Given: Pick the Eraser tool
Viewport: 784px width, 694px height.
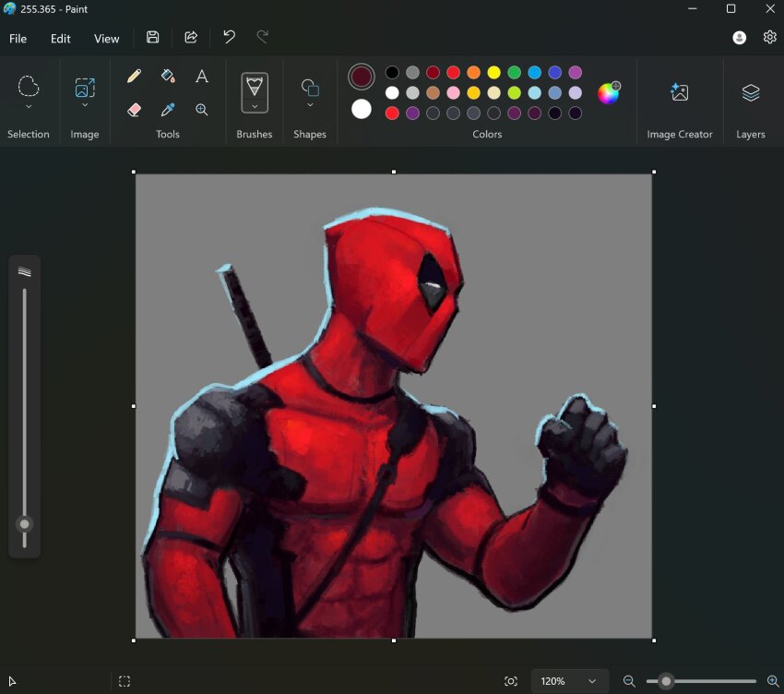Looking at the screenshot, I should point(134,110).
